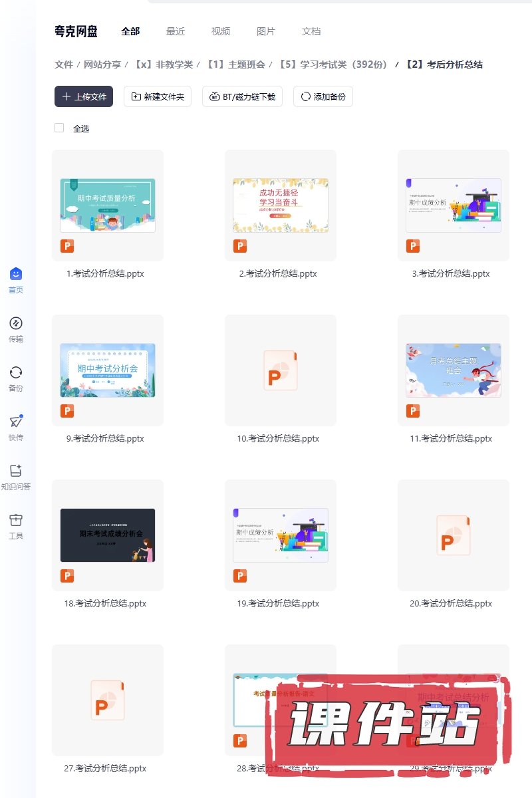
Task: Open the 首页 home sidebar icon
Action: tap(16, 274)
